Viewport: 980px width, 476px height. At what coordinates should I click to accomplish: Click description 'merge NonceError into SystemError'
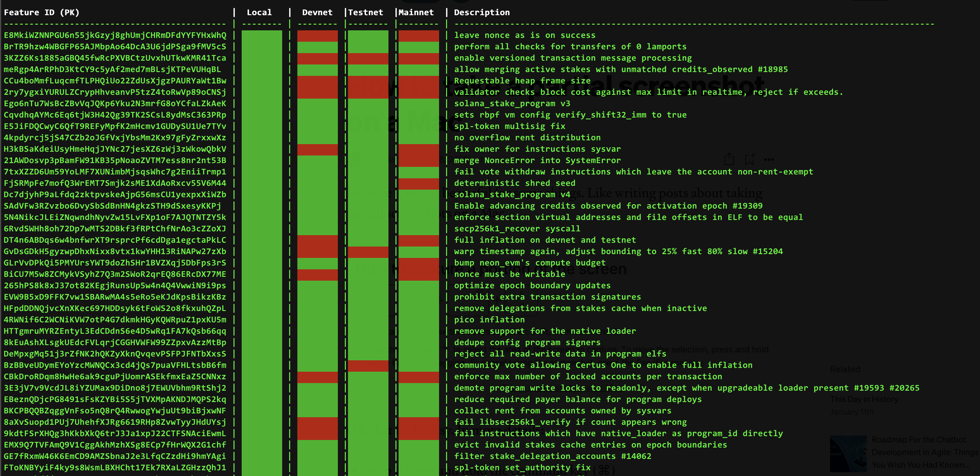[x=537, y=161]
